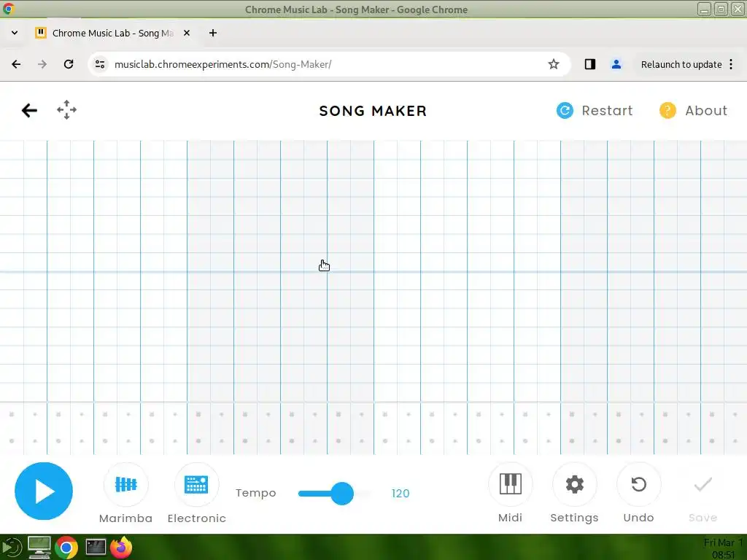747x560 pixels.
Task: Open the Settings gear
Action: click(575, 484)
